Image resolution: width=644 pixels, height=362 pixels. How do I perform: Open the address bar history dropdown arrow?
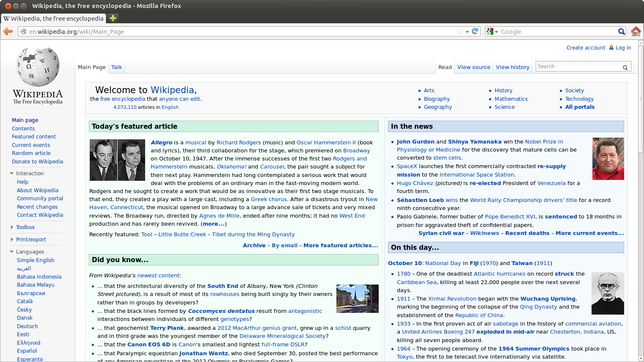click(467, 32)
